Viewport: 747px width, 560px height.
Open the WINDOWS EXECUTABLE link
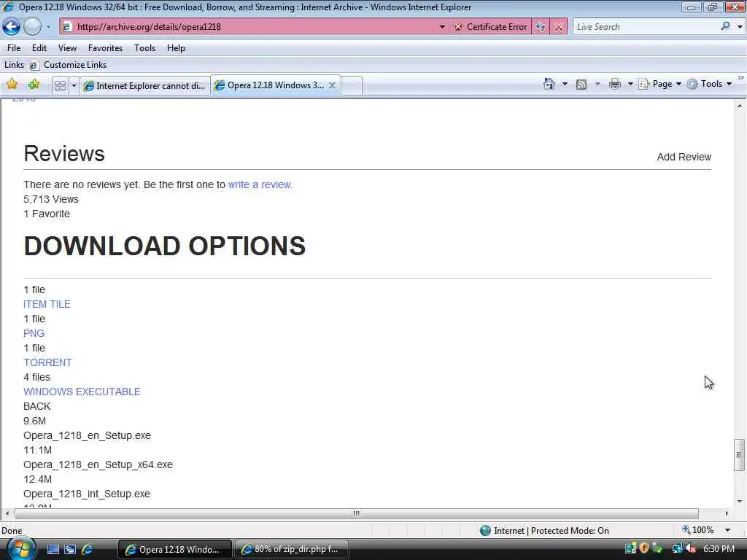(x=82, y=392)
